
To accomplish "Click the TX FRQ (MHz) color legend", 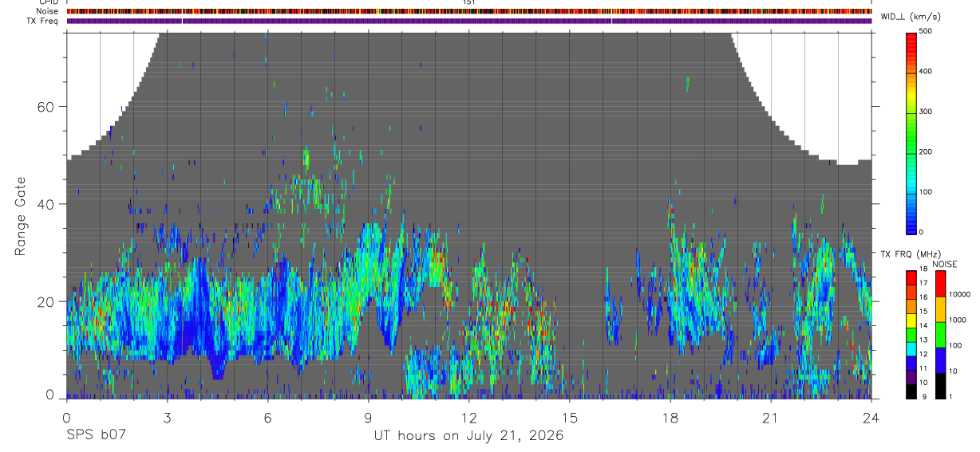I will [x=911, y=334].
